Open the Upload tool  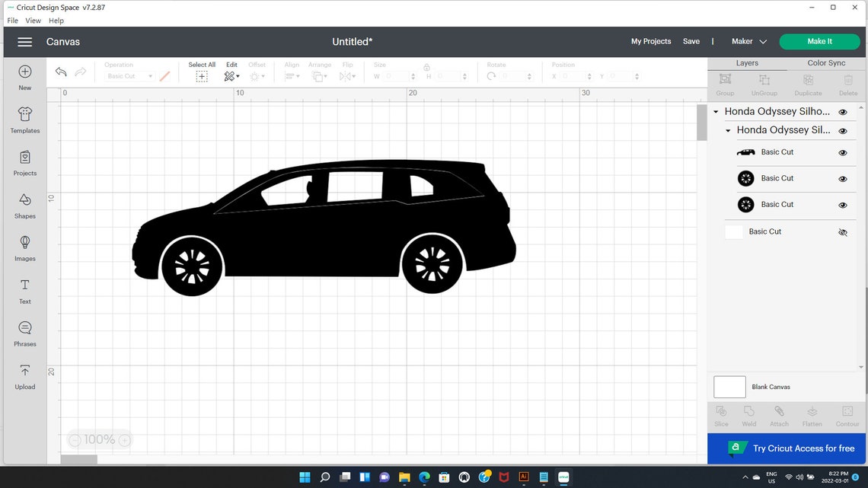pos(24,376)
